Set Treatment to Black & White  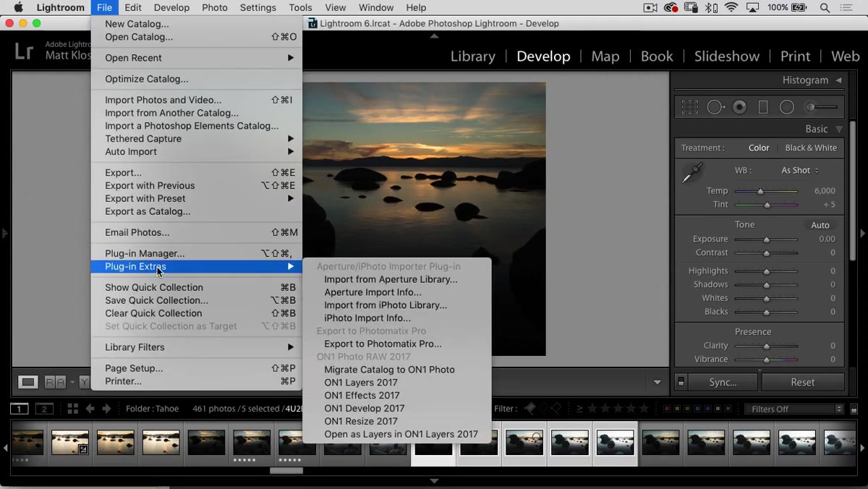click(x=811, y=148)
